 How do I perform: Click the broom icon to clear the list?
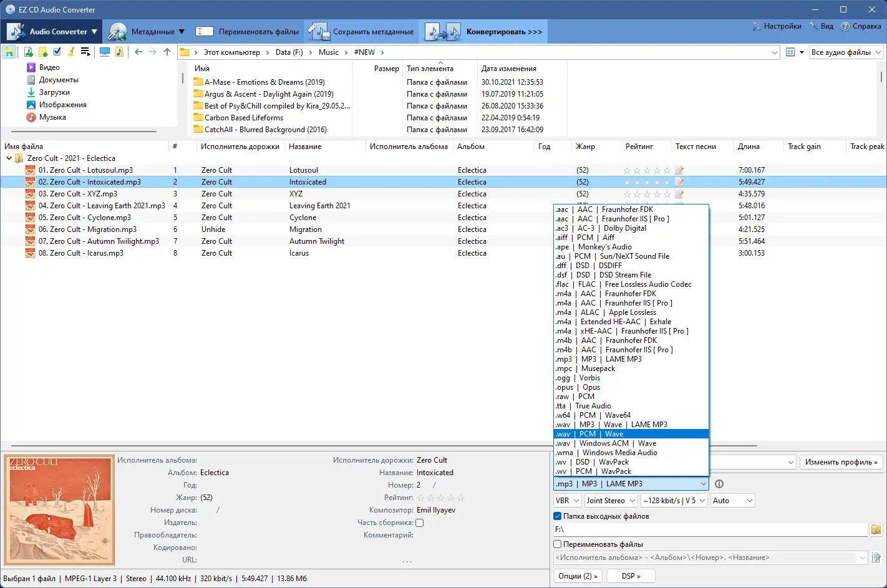[x=71, y=52]
